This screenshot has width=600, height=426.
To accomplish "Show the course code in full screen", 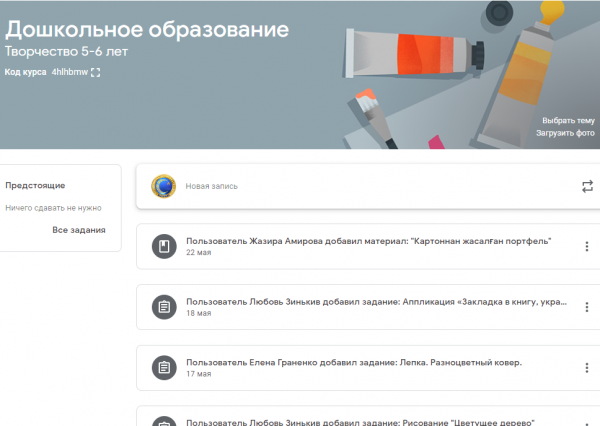I will coord(96,73).
